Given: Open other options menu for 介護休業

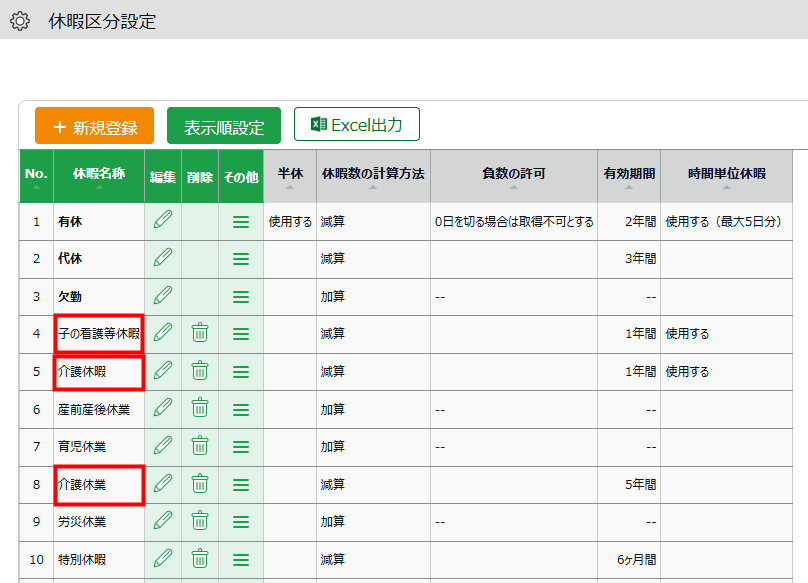Looking at the screenshot, I should pos(241,484).
